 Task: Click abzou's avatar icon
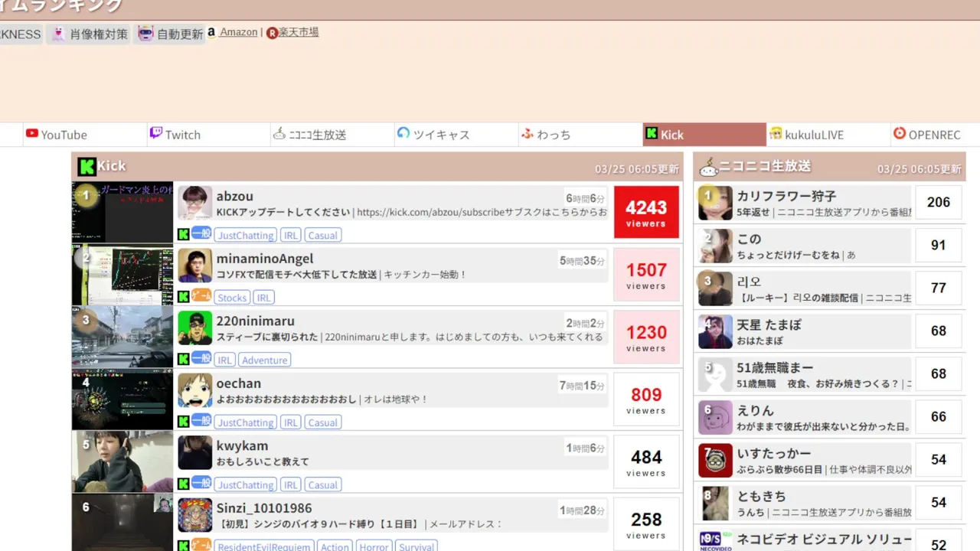point(195,203)
